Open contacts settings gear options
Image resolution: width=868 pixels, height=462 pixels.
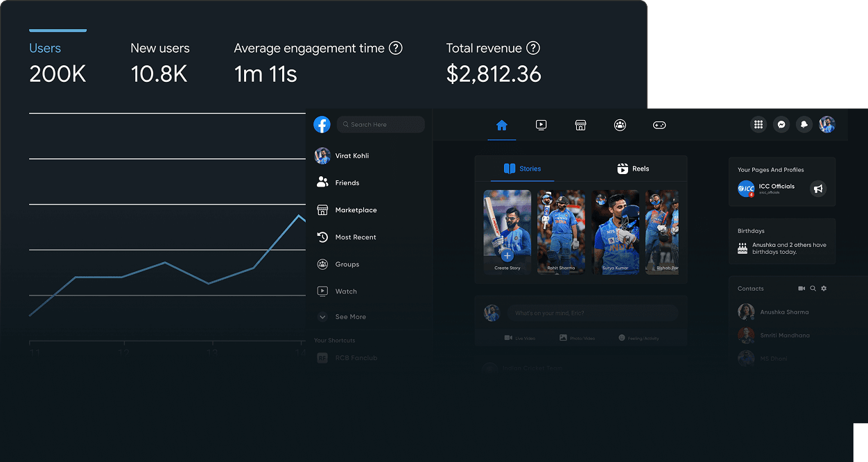(824, 289)
